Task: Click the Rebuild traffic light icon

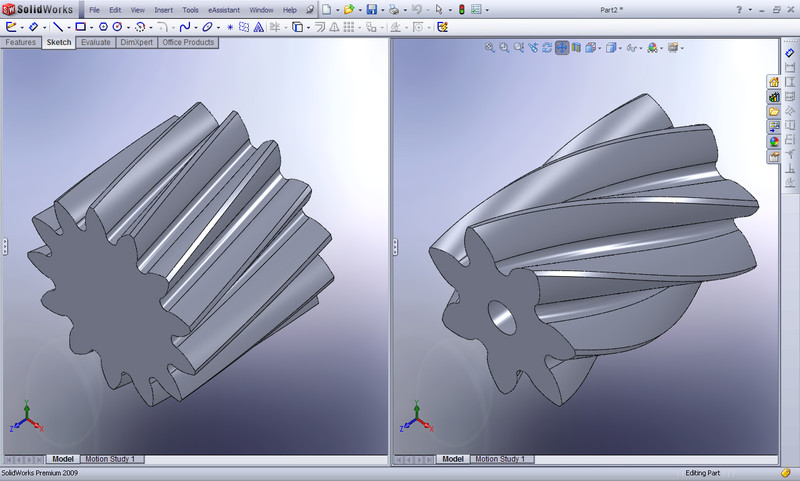Action: tap(461, 9)
